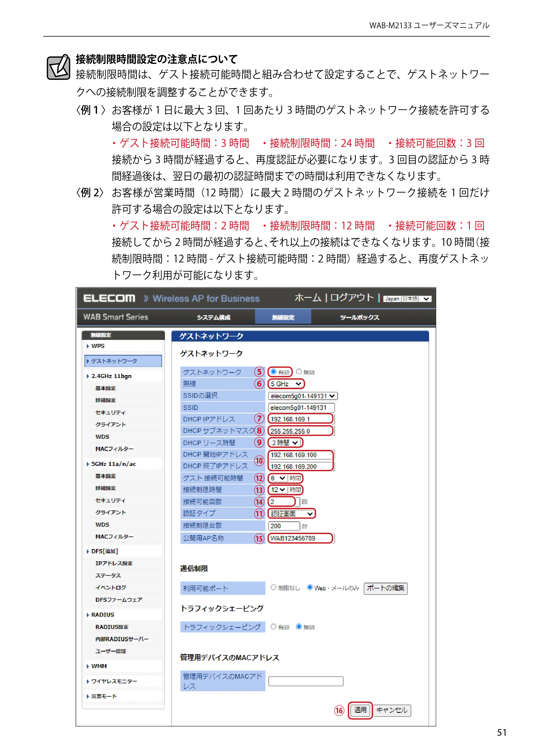Open the 接続制限時間 dropdown

pyautogui.click(x=278, y=490)
